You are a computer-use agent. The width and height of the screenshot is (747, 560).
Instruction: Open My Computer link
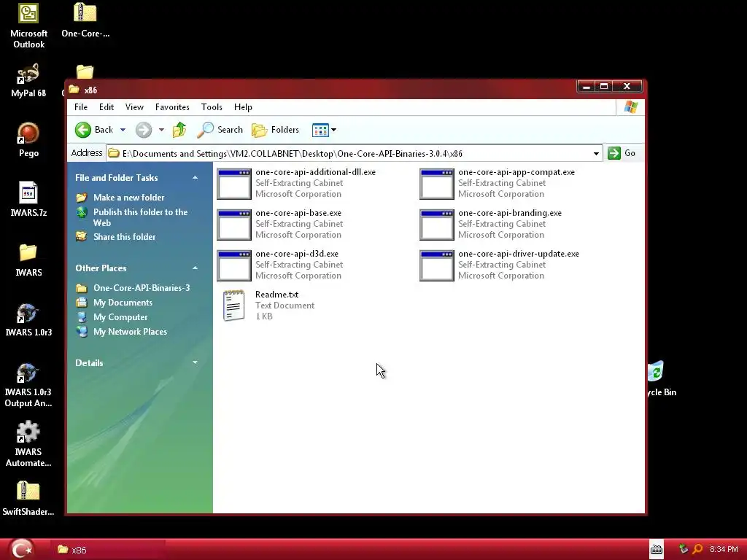click(x=120, y=317)
